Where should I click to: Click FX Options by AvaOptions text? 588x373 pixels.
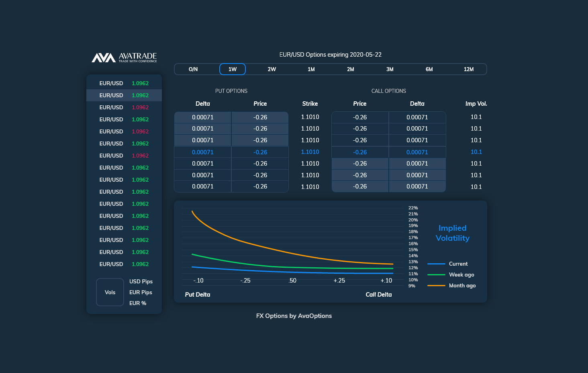tap(294, 316)
